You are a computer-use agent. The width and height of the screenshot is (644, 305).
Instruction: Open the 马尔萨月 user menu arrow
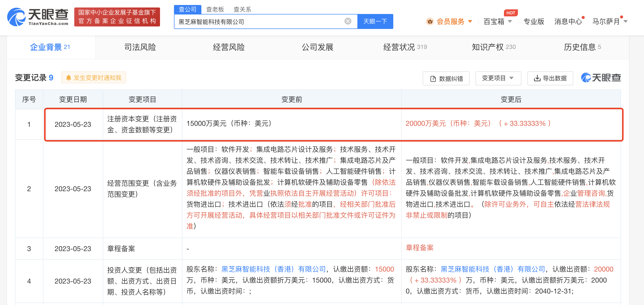(626, 21)
